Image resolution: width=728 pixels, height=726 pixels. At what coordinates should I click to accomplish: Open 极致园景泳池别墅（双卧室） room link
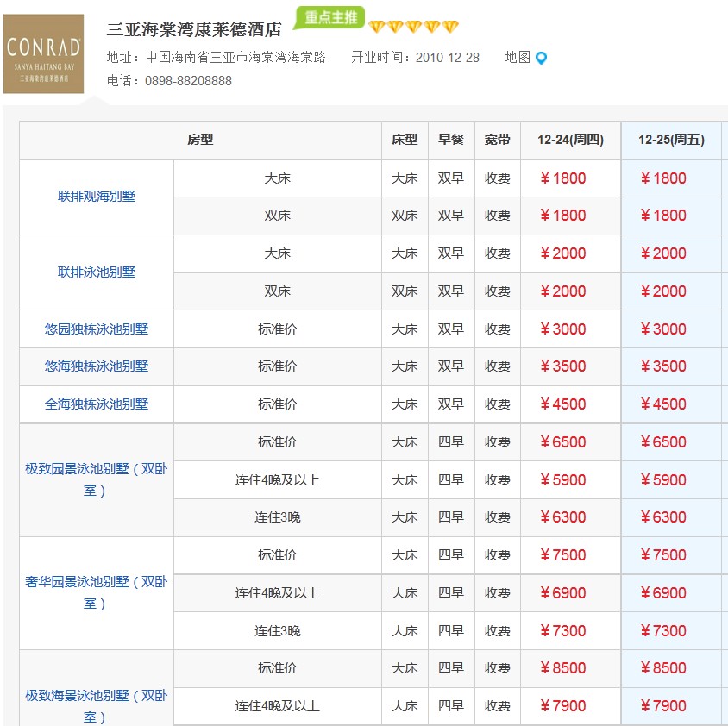click(x=97, y=479)
